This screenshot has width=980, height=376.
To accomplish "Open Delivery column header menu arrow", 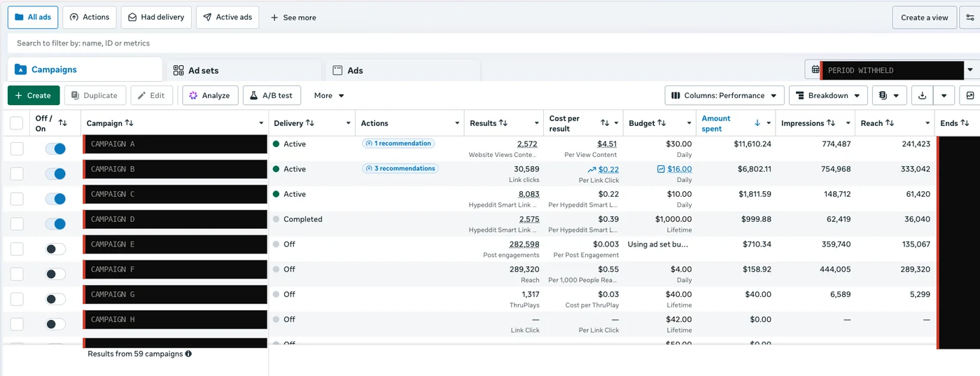I will [x=348, y=123].
